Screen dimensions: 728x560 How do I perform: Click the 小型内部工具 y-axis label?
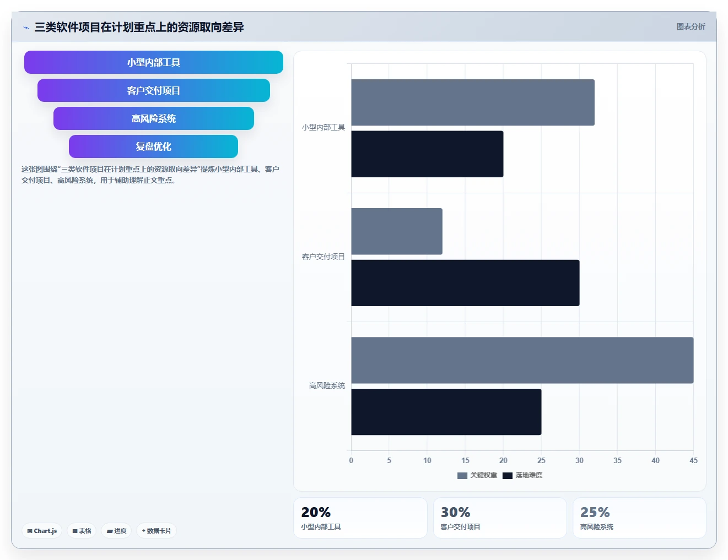(323, 127)
